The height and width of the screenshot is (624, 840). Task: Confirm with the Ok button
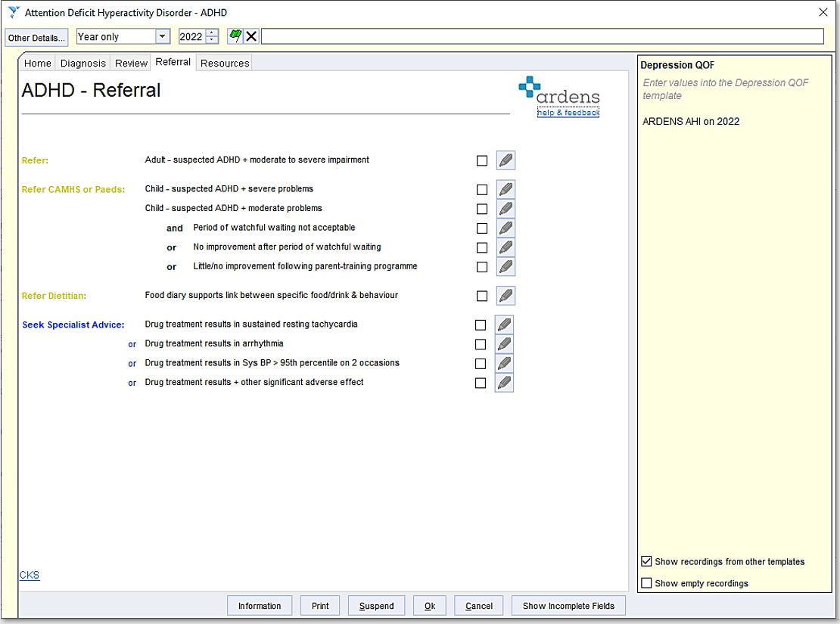click(430, 606)
